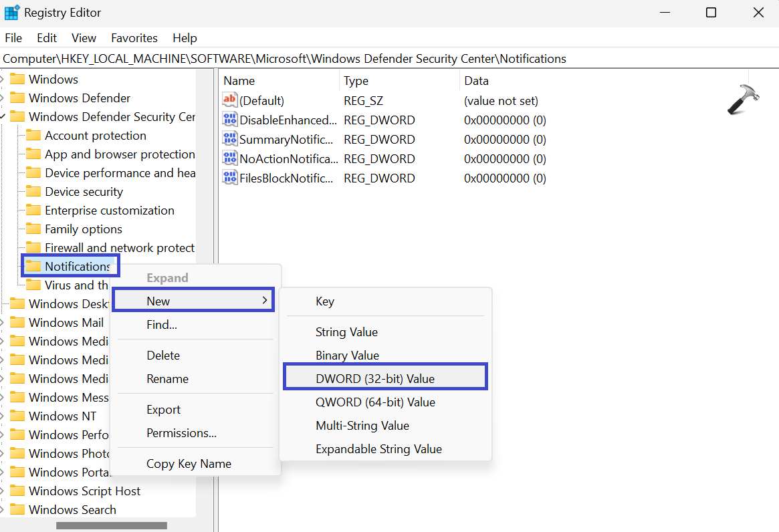Select the Family options key

[84, 229]
